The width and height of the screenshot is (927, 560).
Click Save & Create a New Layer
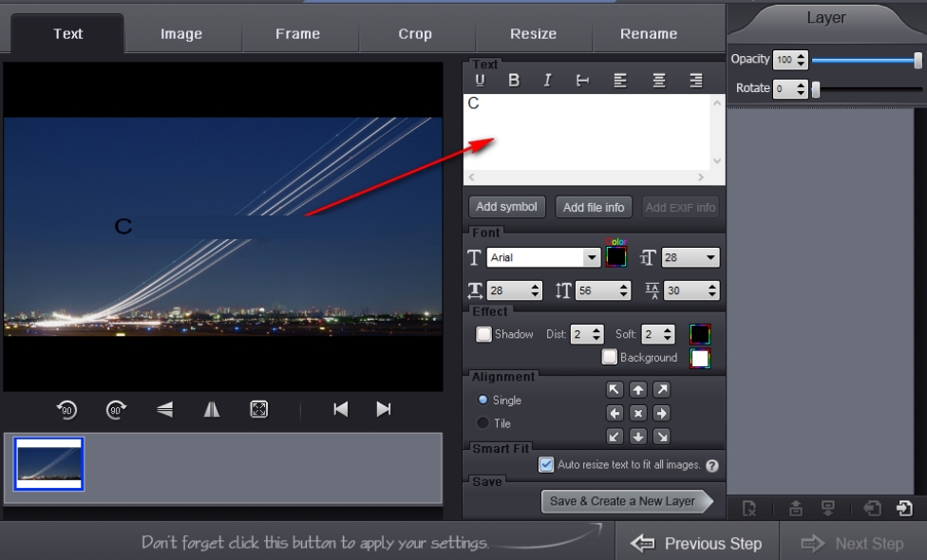(622, 501)
